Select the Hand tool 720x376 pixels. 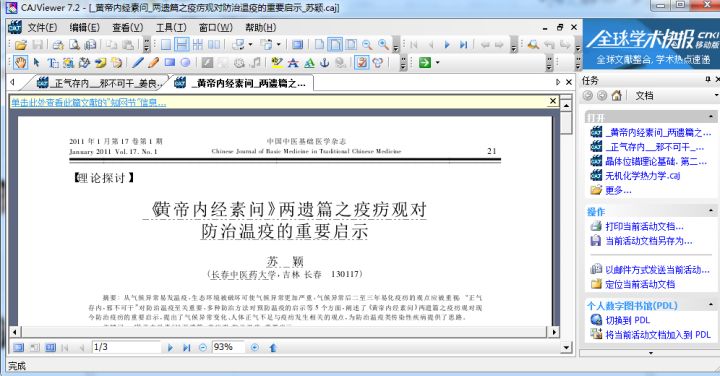tap(20, 62)
